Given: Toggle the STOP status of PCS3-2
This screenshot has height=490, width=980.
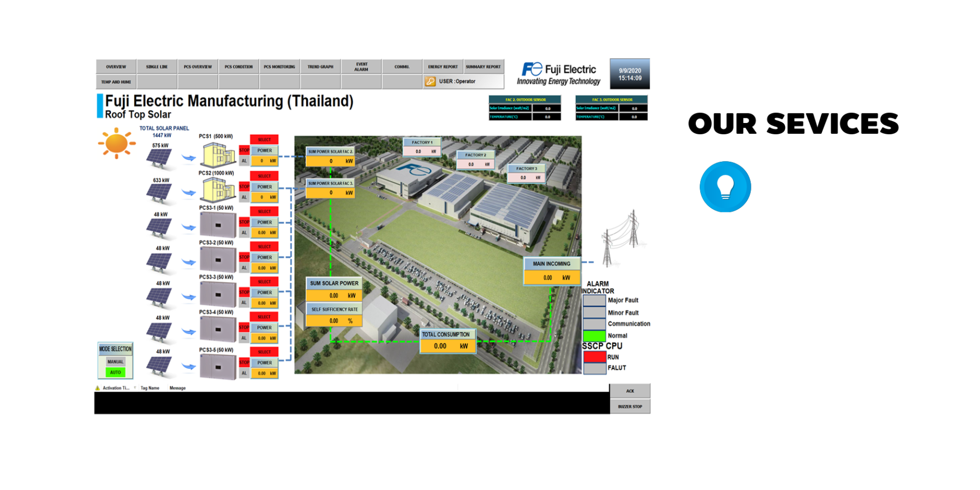Looking at the screenshot, I should (244, 257).
